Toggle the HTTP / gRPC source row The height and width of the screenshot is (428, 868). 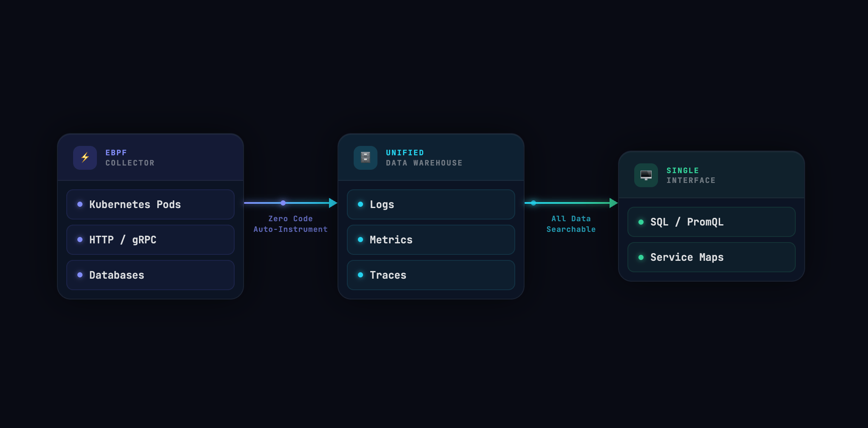150,240
